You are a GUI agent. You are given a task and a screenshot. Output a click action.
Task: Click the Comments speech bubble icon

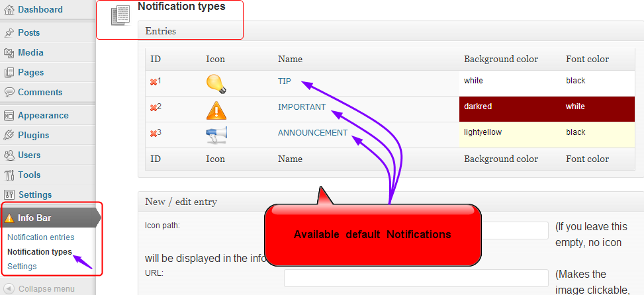(9, 93)
